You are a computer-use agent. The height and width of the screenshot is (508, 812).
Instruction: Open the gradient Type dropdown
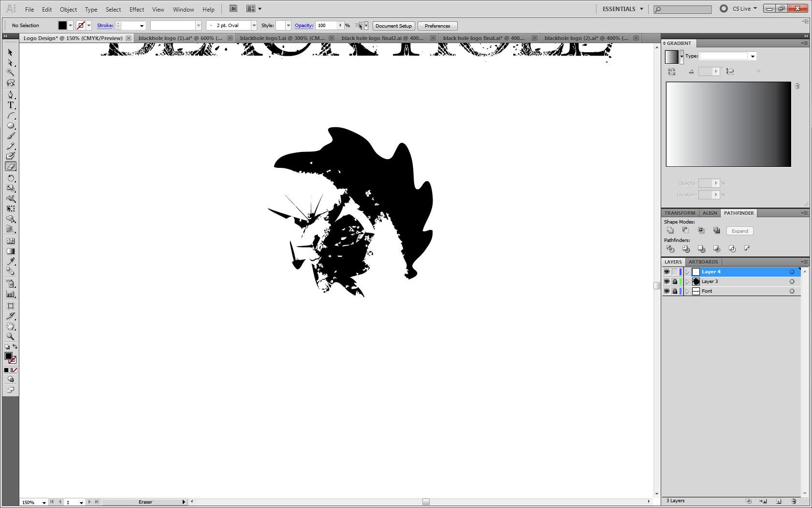(x=752, y=56)
